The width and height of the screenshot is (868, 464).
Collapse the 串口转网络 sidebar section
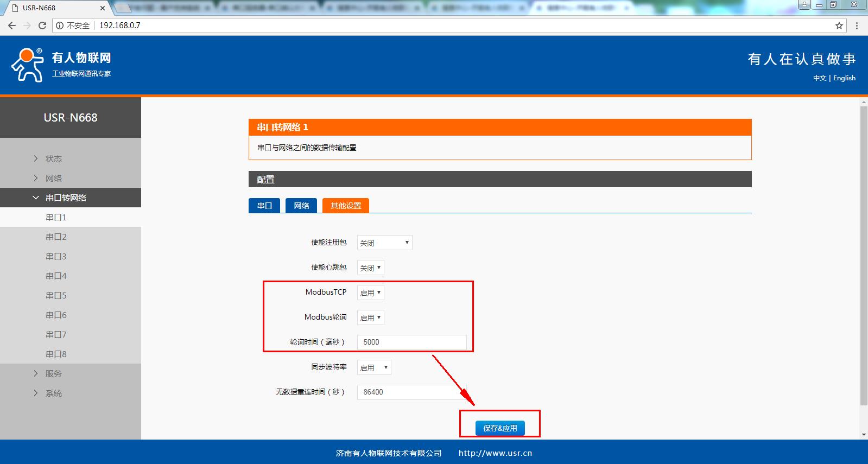pos(65,198)
